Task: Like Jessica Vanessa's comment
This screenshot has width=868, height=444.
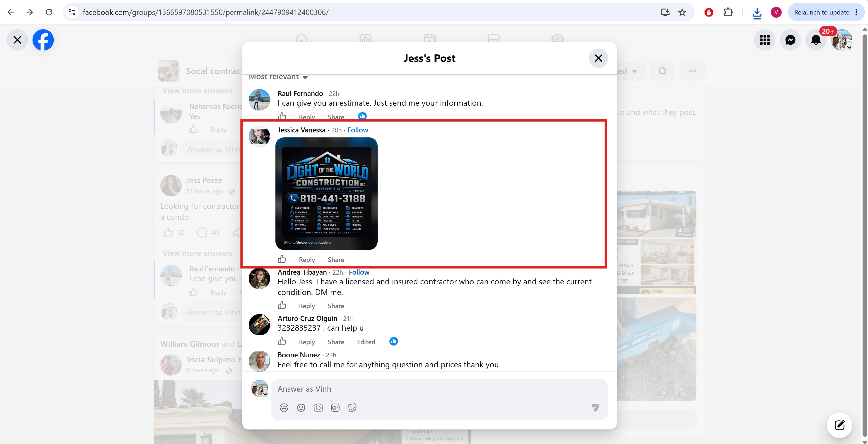Action: (x=282, y=259)
